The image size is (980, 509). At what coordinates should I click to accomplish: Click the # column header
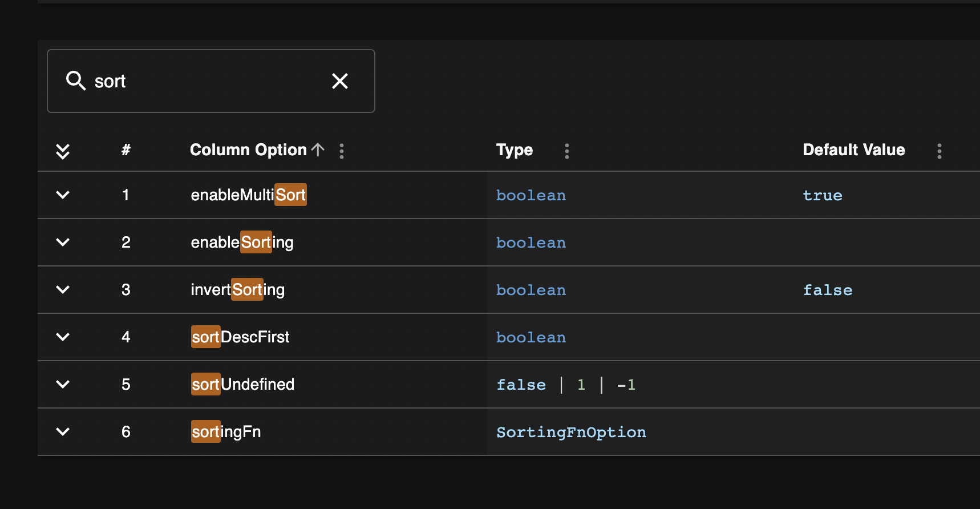coord(126,150)
